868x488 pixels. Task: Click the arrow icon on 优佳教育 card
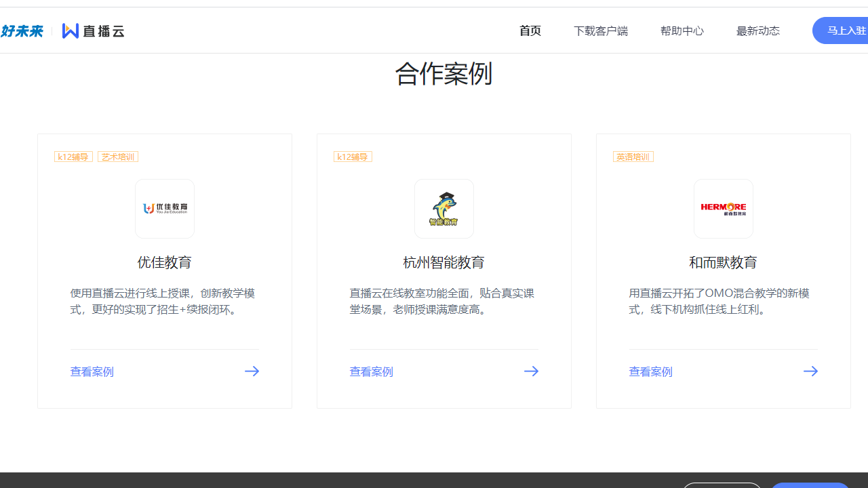(x=252, y=371)
